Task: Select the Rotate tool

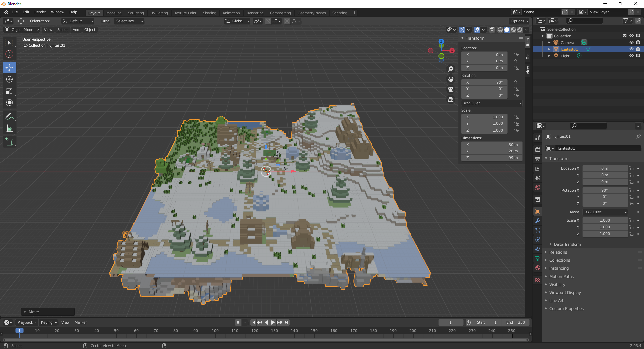Action: coord(9,79)
